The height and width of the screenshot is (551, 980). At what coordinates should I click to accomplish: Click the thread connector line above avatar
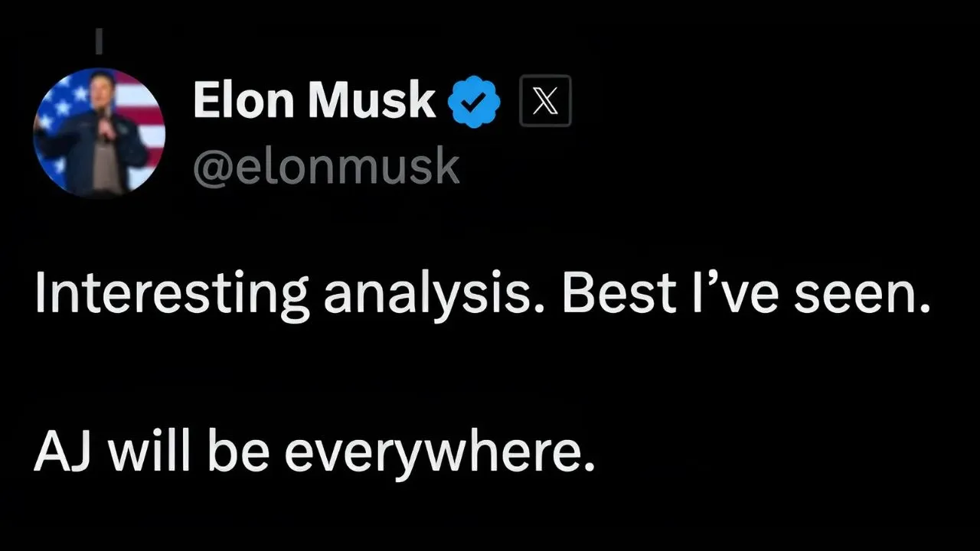click(98, 42)
